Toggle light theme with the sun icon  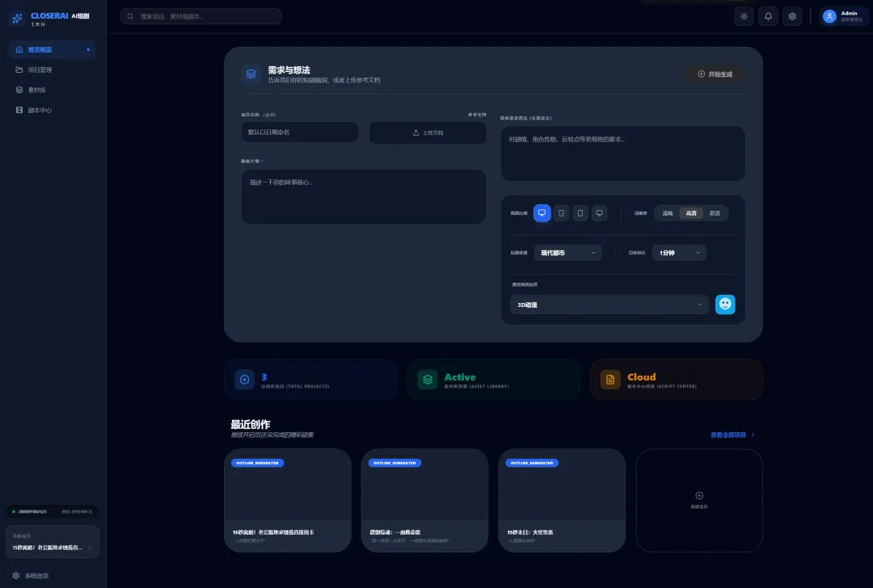[x=744, y=17]
